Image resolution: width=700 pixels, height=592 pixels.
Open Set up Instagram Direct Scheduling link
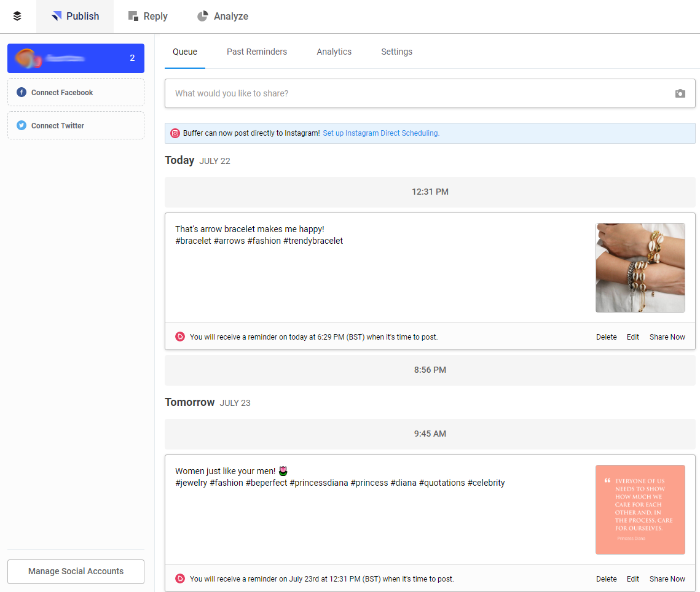click(380, 133)
